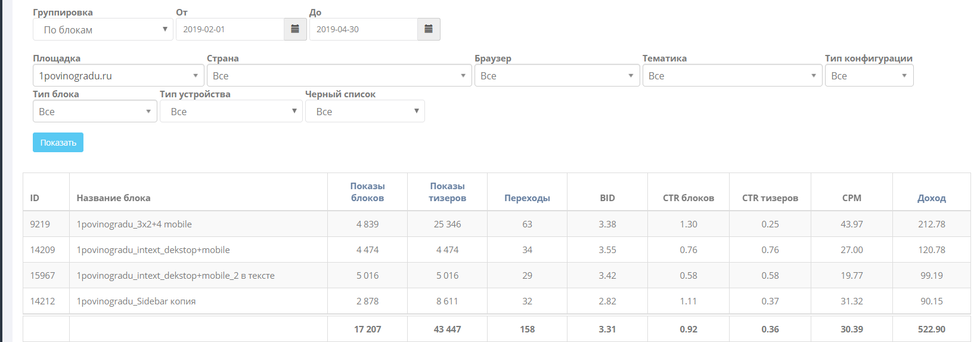Sort by the Переходы column header
This screenshot has width=980, height=342.
point(527,198)
